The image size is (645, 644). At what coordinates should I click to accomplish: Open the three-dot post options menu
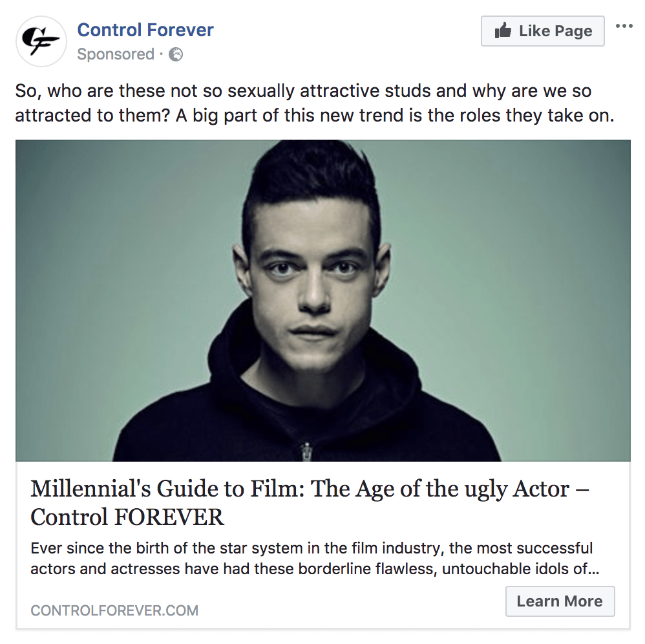click(624, 27)
